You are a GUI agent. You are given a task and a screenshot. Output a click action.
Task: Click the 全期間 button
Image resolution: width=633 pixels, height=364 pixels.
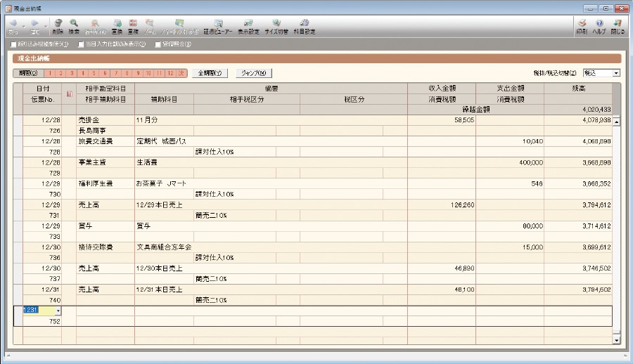click(209, 72)
